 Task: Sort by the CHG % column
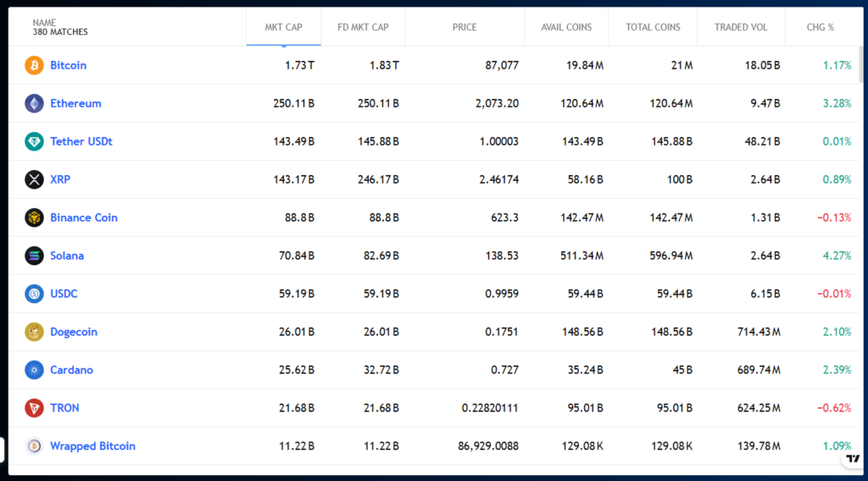click(821, 27)
